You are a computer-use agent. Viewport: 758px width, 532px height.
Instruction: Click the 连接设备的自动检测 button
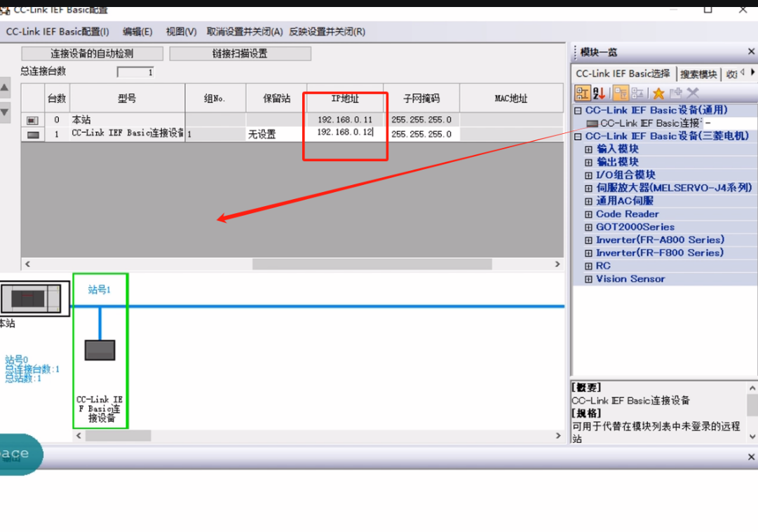pyautogui.click(x=92, y=53)
